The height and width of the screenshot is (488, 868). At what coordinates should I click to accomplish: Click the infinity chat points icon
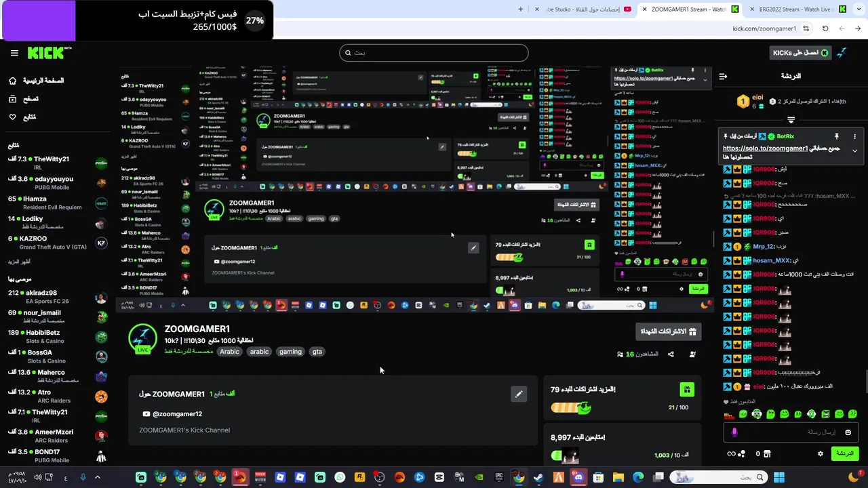click(x=731, y=453)
